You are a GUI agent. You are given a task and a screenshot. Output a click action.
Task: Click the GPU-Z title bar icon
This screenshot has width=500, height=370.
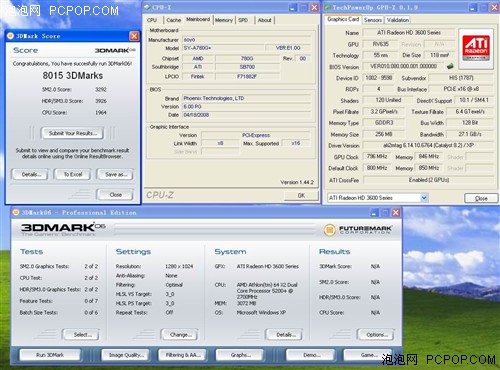(x=327, y=7)
